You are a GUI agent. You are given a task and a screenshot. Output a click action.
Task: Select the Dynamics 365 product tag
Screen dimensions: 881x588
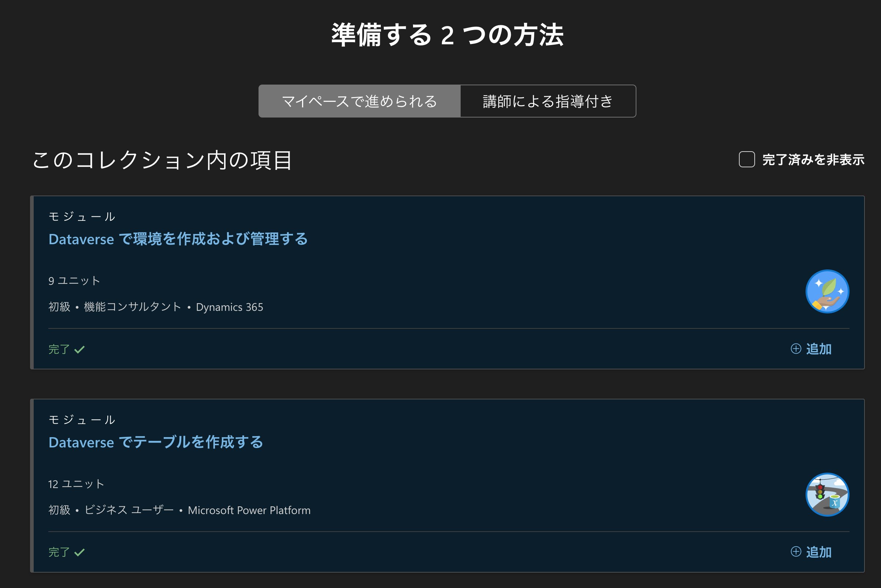point(230,307)
